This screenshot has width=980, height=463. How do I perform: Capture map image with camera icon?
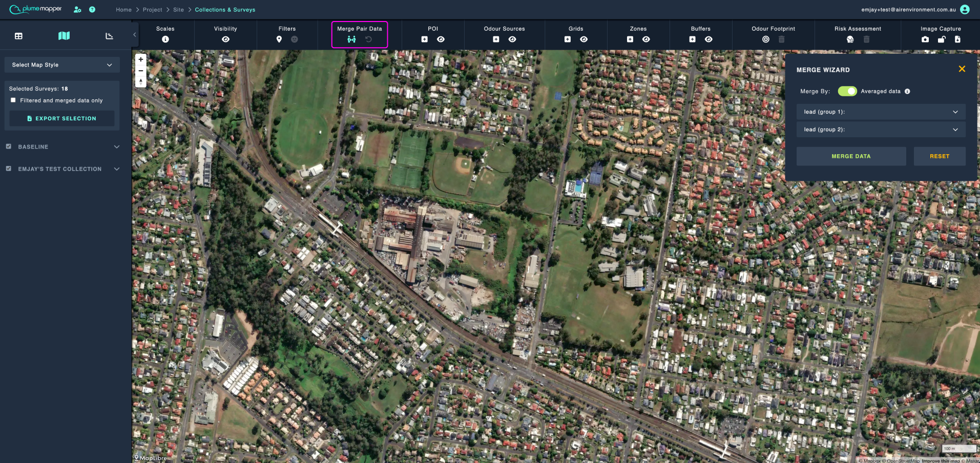click(925, 39)
